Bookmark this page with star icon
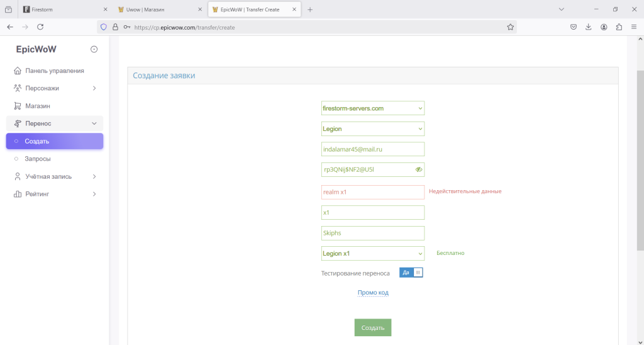 click(x=510, y=27)
